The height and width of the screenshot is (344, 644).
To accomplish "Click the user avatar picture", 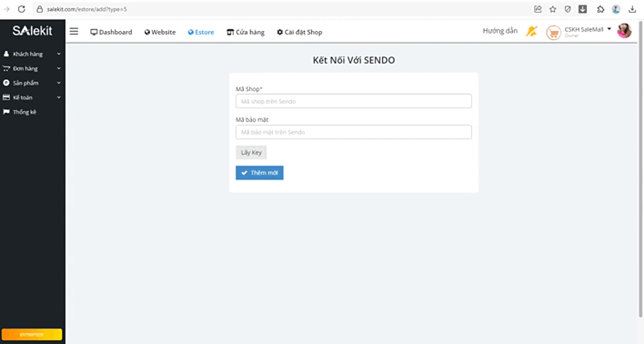I will [624, 31].
